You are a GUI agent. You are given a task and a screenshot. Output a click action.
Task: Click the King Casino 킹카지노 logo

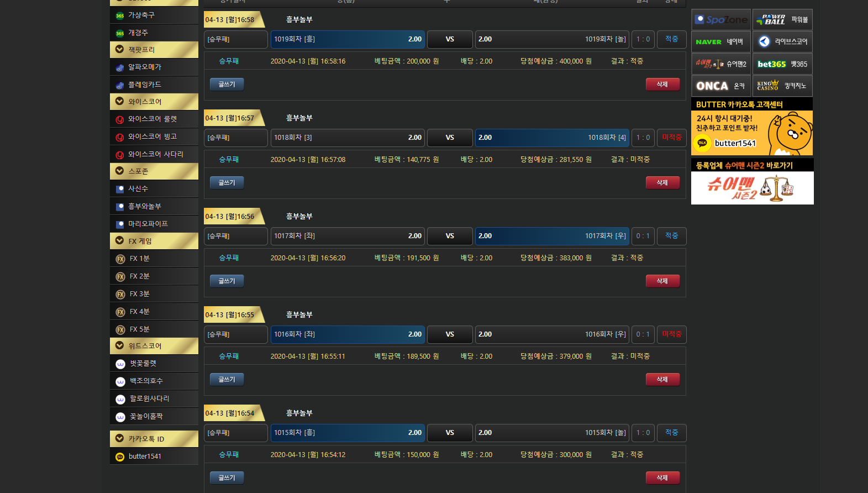click(782, 86)
